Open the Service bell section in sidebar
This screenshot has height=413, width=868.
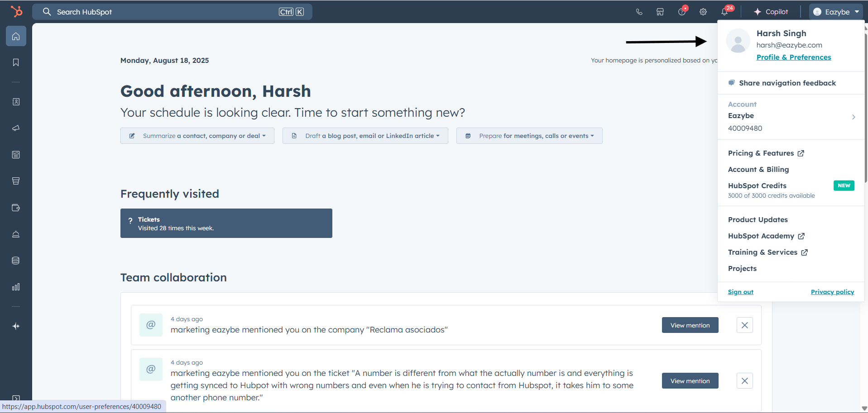click(16, 234)
